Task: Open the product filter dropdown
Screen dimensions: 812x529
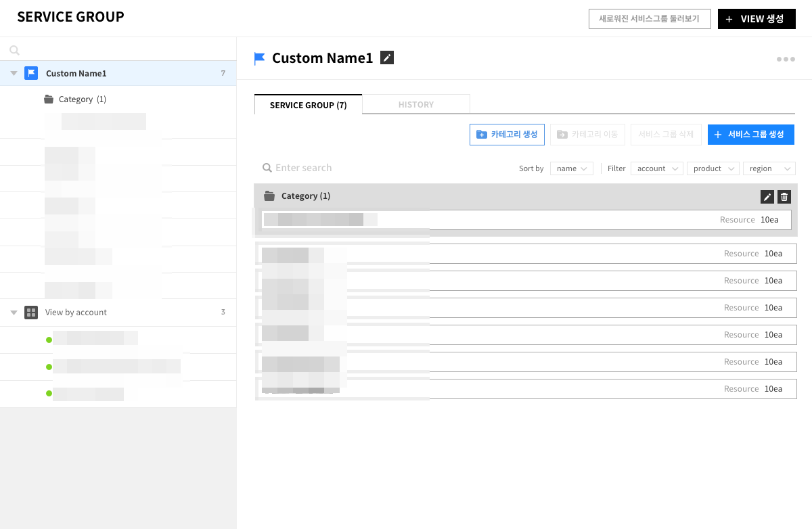Action: 713,168
